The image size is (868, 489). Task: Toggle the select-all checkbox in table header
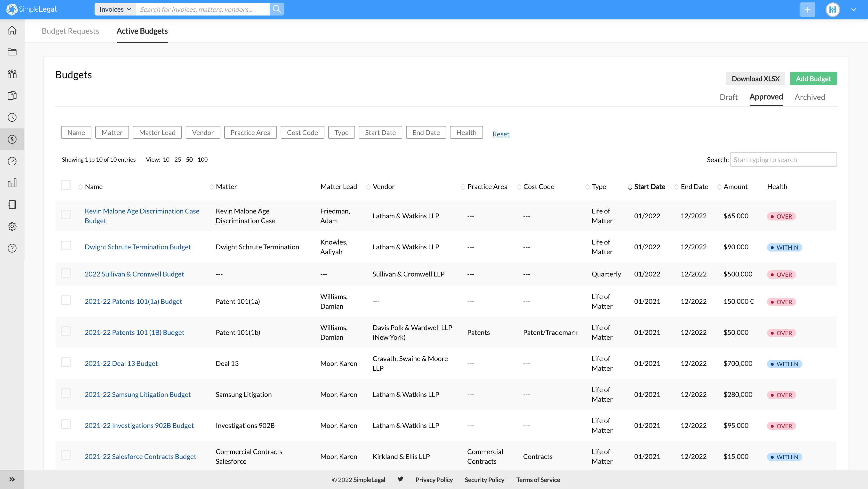click(66, 185)
